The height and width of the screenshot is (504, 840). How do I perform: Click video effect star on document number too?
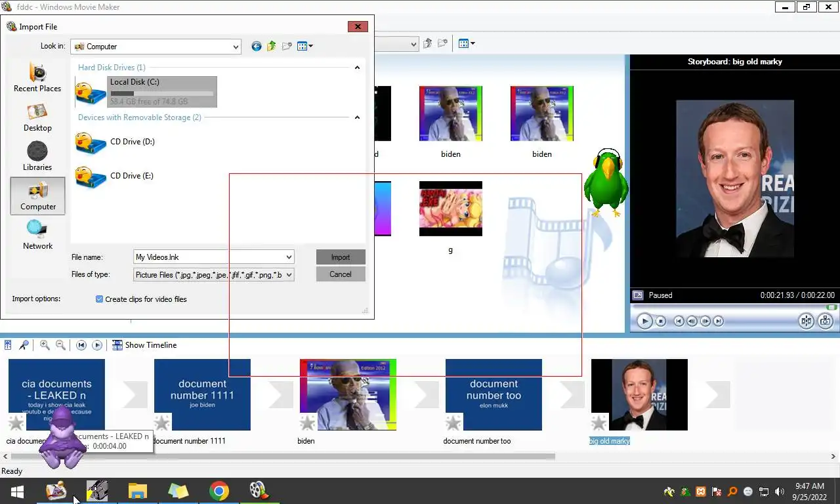(453, 423)
